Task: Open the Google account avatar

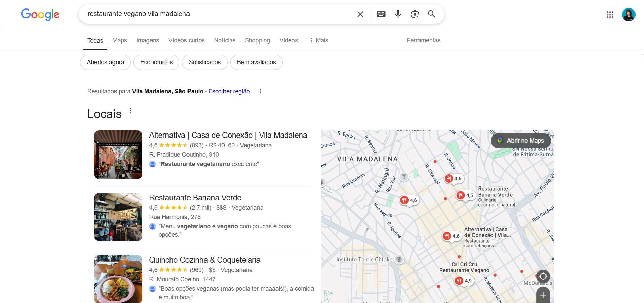Action: 629,15
